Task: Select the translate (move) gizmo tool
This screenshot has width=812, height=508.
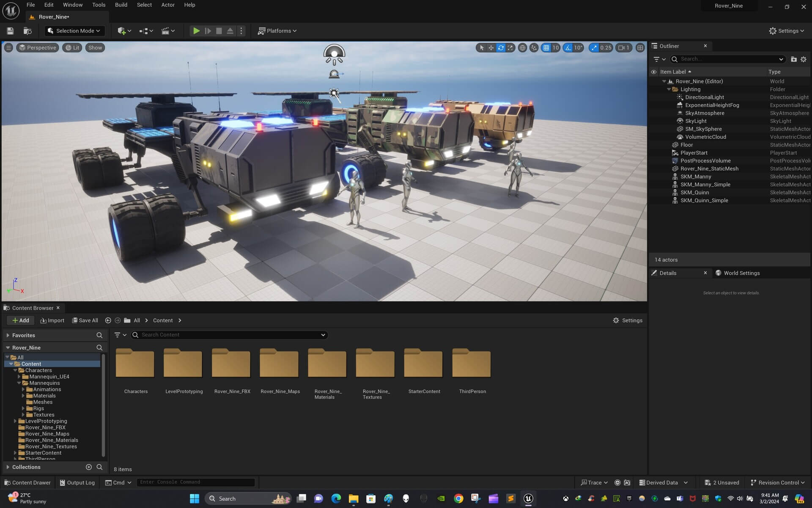Action: coord(491,48)
